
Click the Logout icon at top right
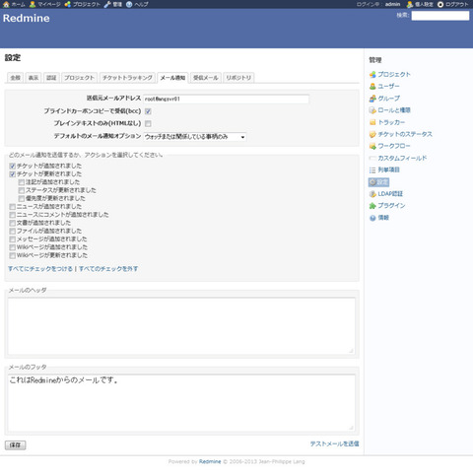click(440, 4)
